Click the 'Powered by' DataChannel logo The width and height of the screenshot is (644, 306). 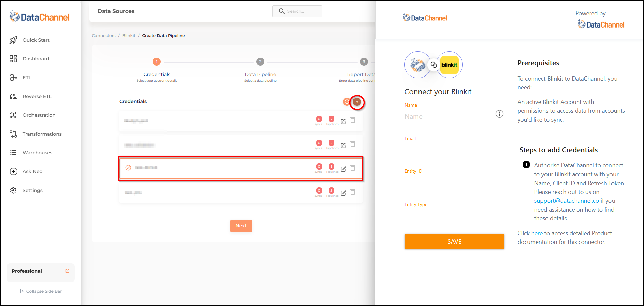click(x=601, y=24)
